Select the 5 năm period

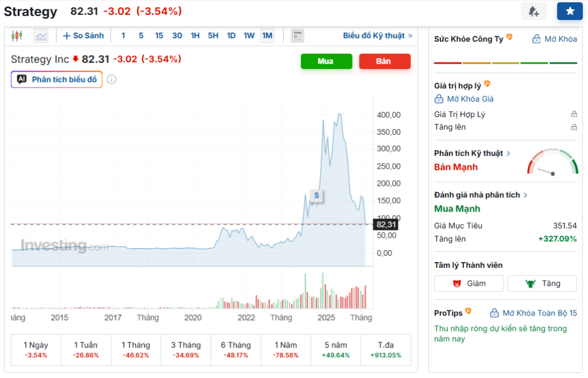(x=335, y=349)
